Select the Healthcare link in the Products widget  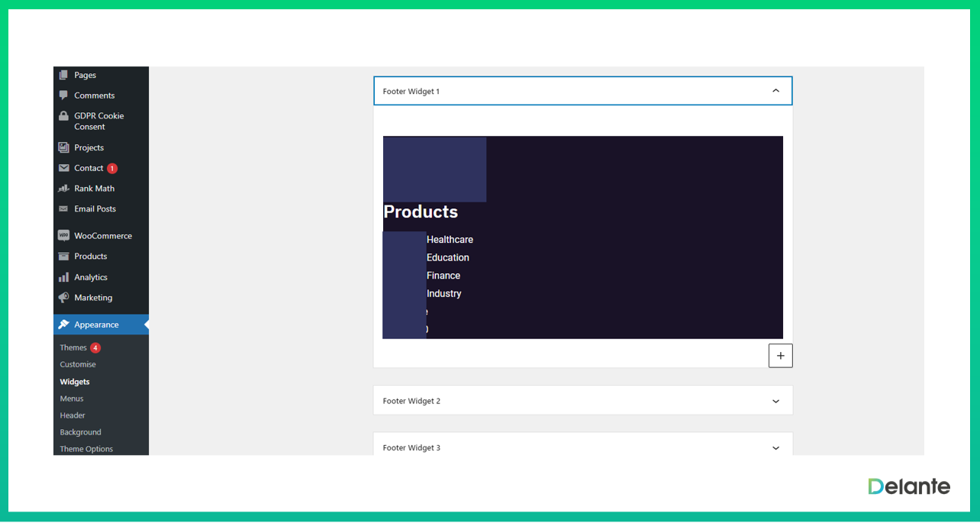pyautogui.click(x=450, y=239)
